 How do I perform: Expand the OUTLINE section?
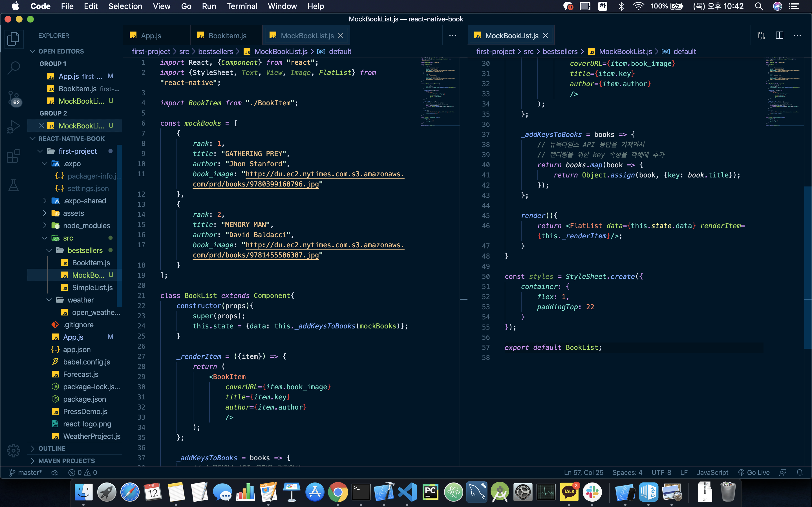click(x=52, y=448)
